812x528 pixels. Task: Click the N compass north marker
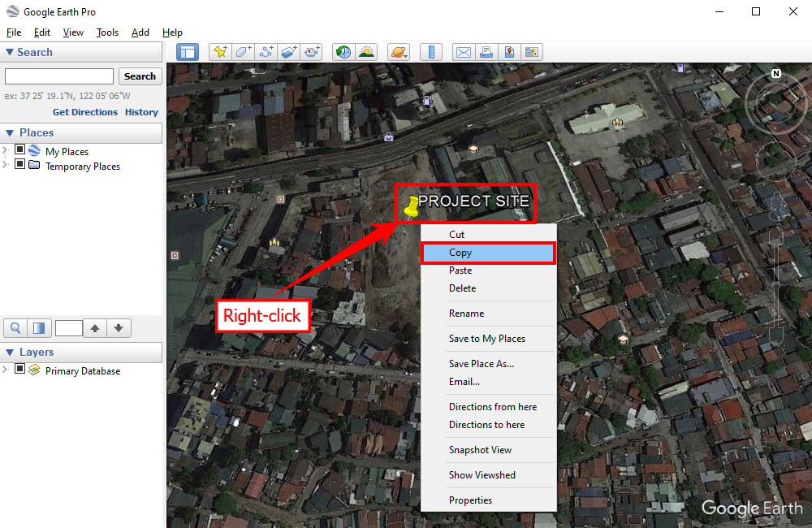[x=775, y=74]
